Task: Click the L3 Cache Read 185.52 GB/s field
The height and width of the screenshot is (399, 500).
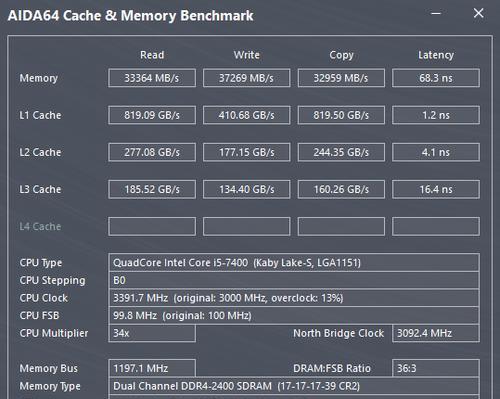Action: [x=152, y=189]
